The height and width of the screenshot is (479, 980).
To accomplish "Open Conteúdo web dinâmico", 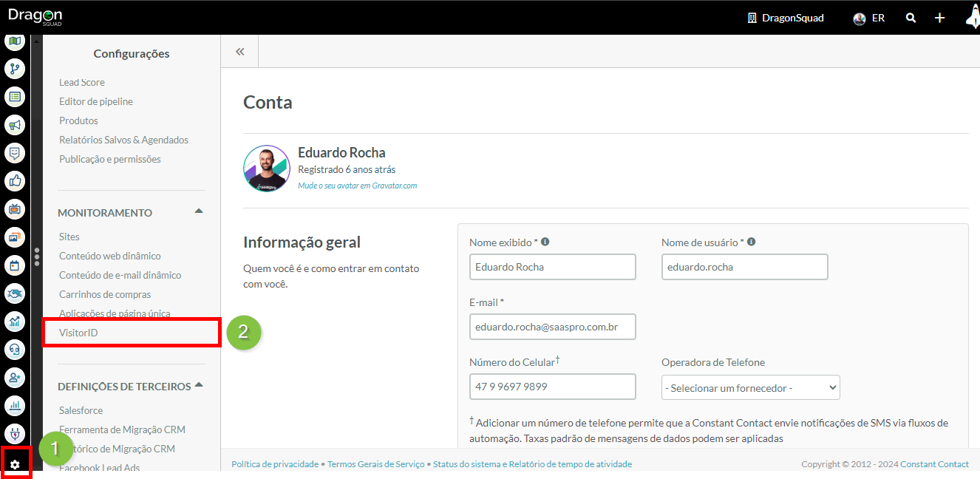I will click(x=109, y=256).
